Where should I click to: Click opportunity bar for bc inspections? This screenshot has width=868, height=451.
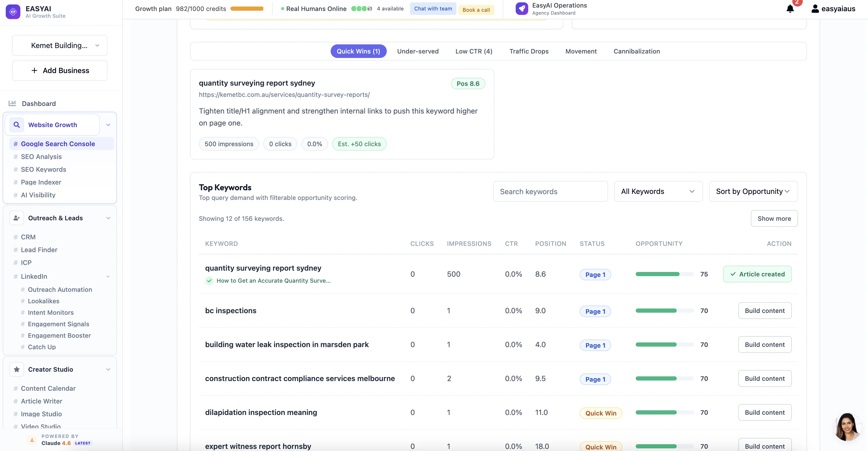664,310
